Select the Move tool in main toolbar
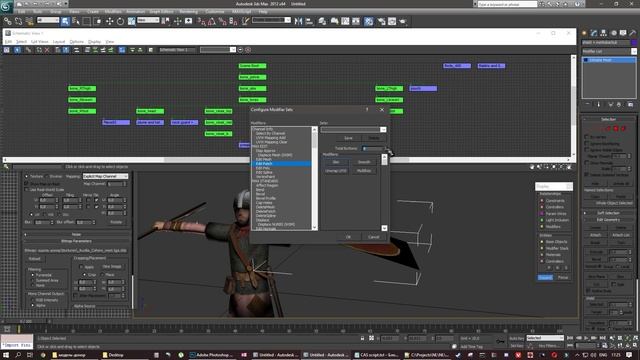Image resolution: width=640 pixels, height=360 pixels. 109,21
